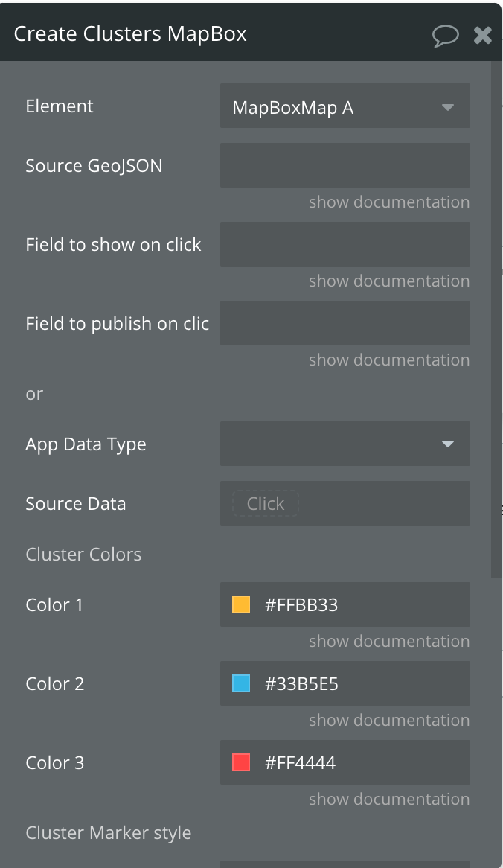The width and height of the screenshot is (503, 868).
Task: Click the Cluster Colors section label
Action: click(x=83, y=554)
